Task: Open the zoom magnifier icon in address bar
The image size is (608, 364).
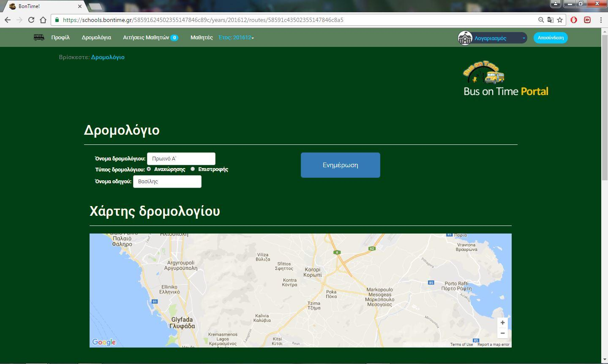Action: [x=541, y=20]
